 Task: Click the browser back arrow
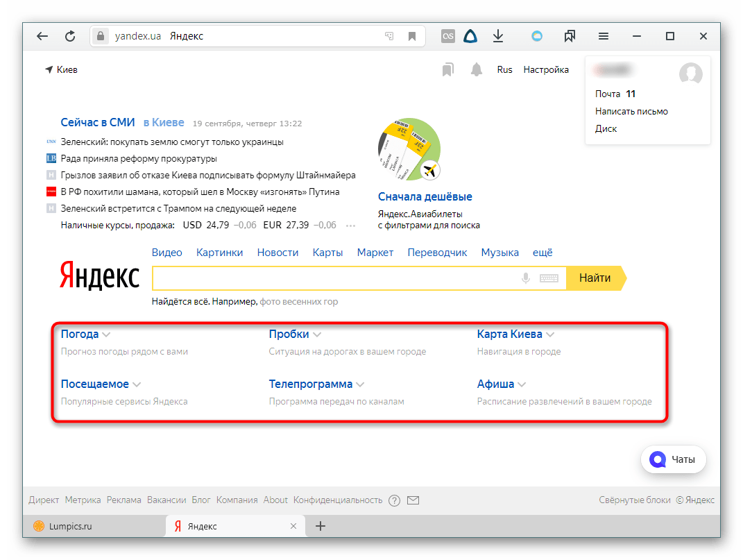42,37
